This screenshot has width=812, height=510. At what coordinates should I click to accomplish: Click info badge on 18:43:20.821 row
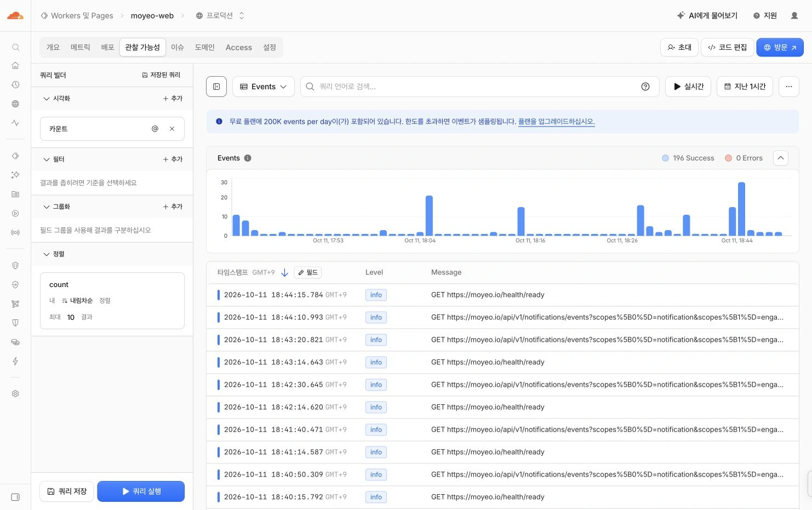(376, 340)
